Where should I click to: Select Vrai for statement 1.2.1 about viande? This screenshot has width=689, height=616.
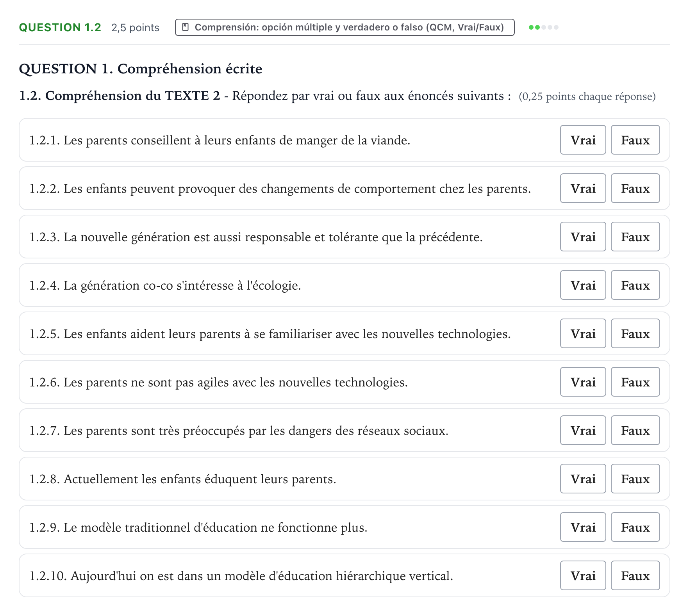click(x=583, y=140)
